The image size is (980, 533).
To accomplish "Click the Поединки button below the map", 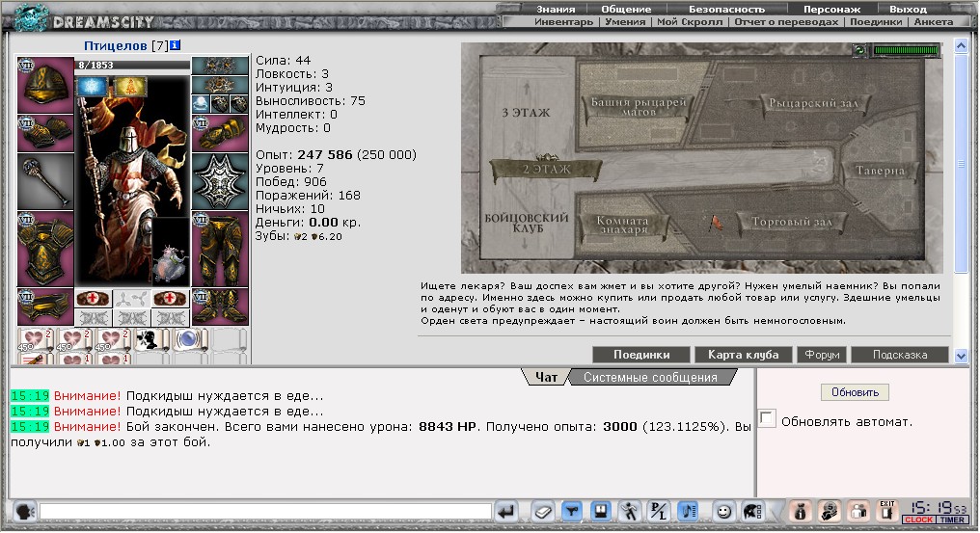I will 641,355.
